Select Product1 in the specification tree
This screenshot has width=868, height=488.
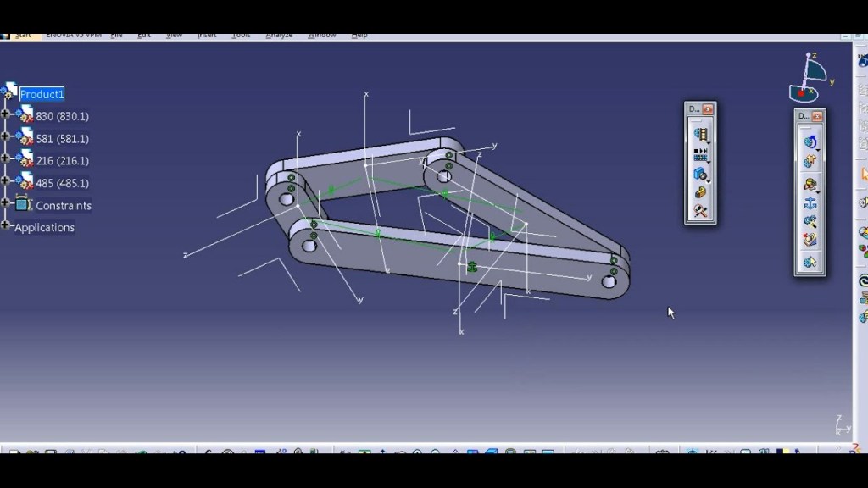[42, 94]
